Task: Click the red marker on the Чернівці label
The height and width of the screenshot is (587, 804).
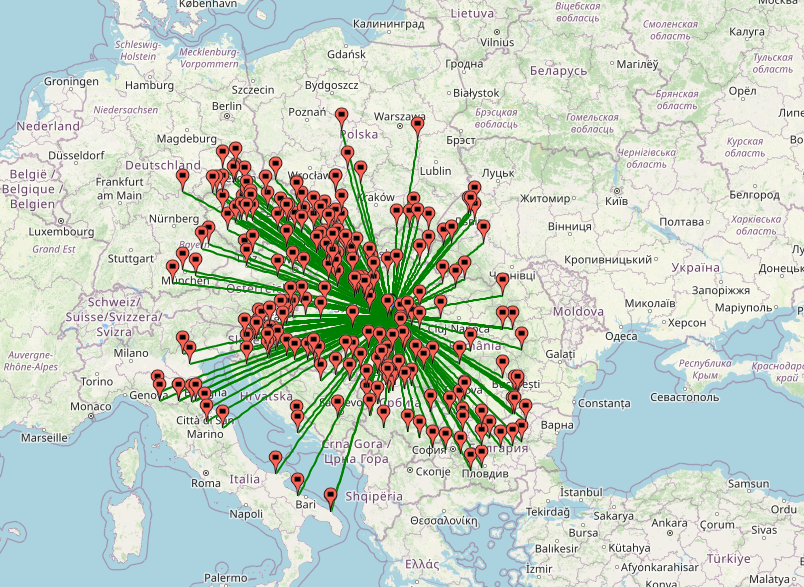Action: tap(502, 282)
